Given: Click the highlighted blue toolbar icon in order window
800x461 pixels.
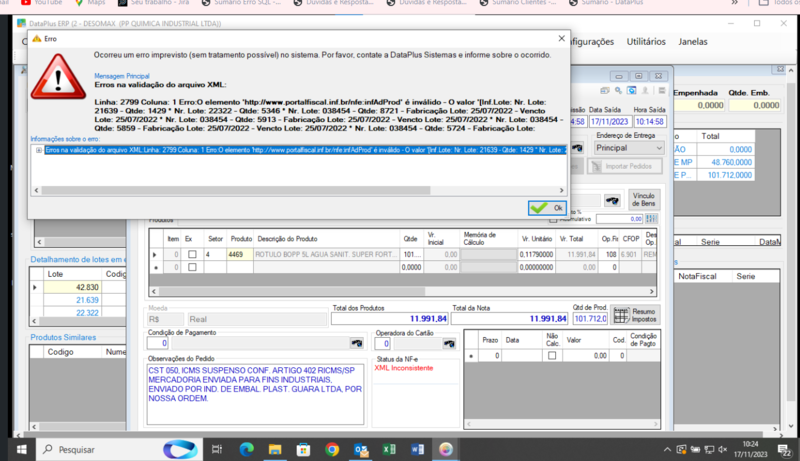Looking at the screenshot, I should (632, 91).
